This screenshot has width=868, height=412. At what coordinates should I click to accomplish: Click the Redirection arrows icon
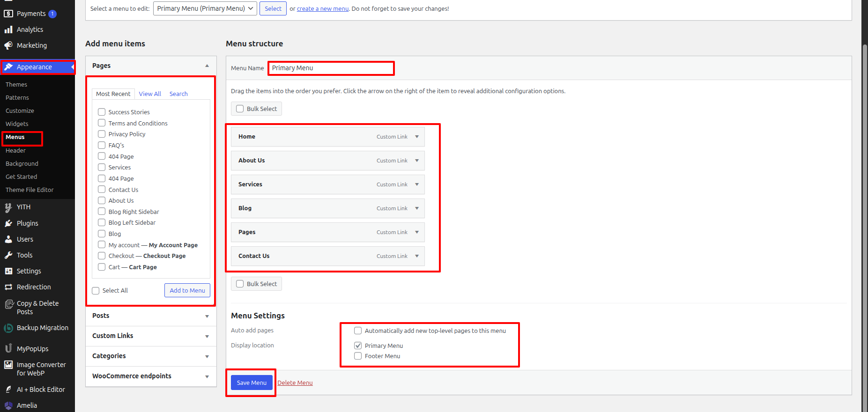[x=8, y=287]
